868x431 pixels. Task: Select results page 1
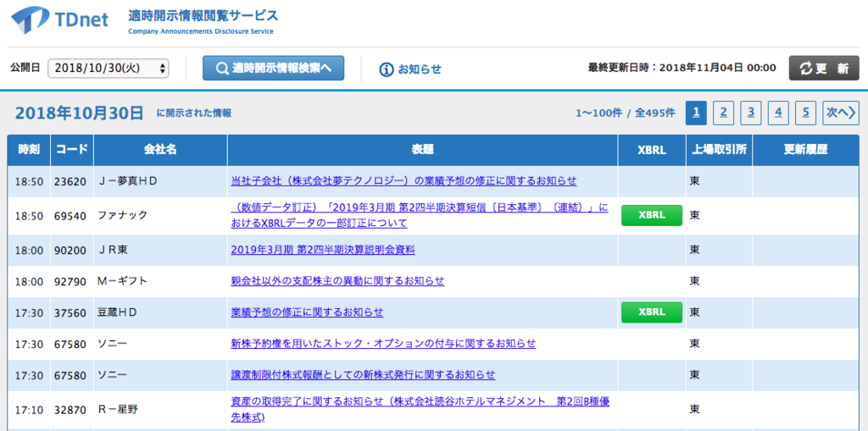tap(696, 113)
